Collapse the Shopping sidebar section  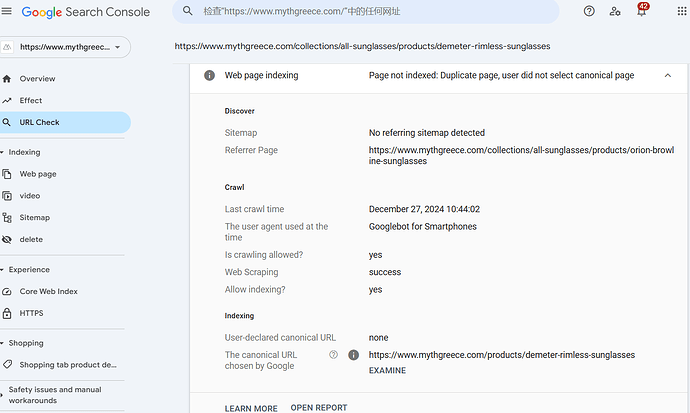tap(4, 343)
